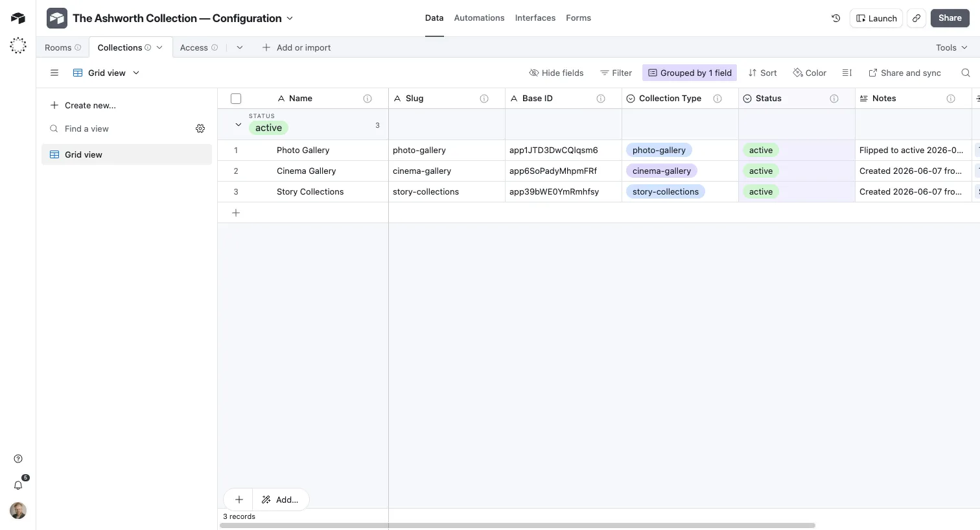Show Status field info icon

[834, 99]
